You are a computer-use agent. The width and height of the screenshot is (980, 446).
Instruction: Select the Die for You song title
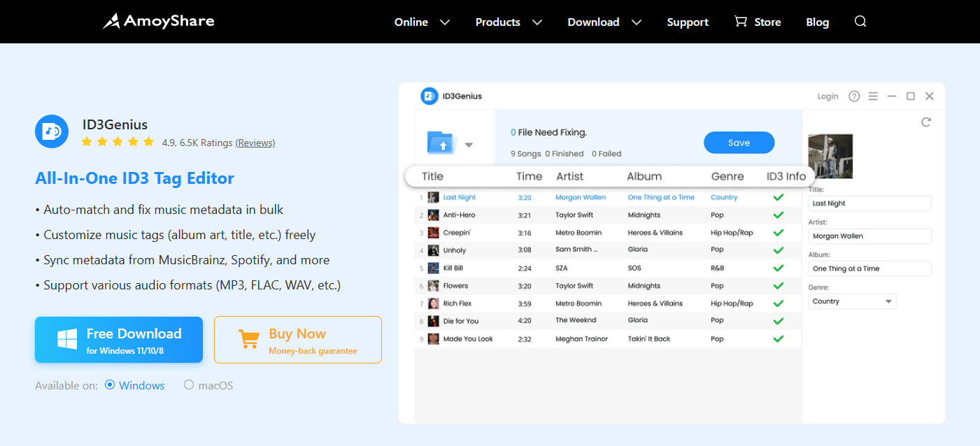pos(461,321)
